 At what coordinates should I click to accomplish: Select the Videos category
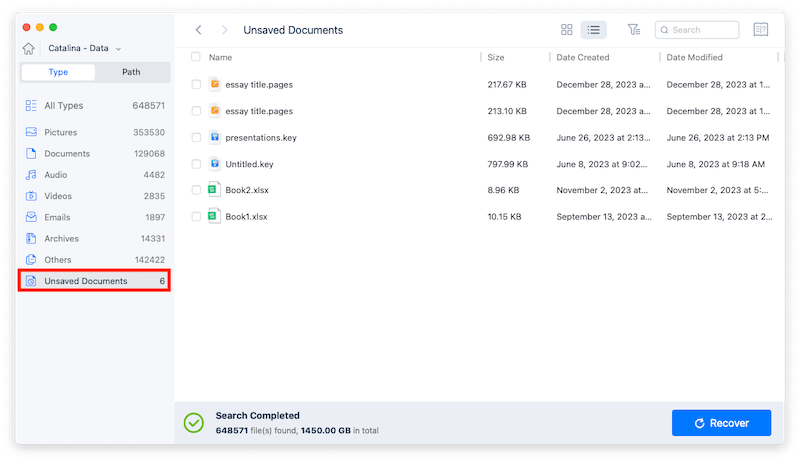(94, 196)
